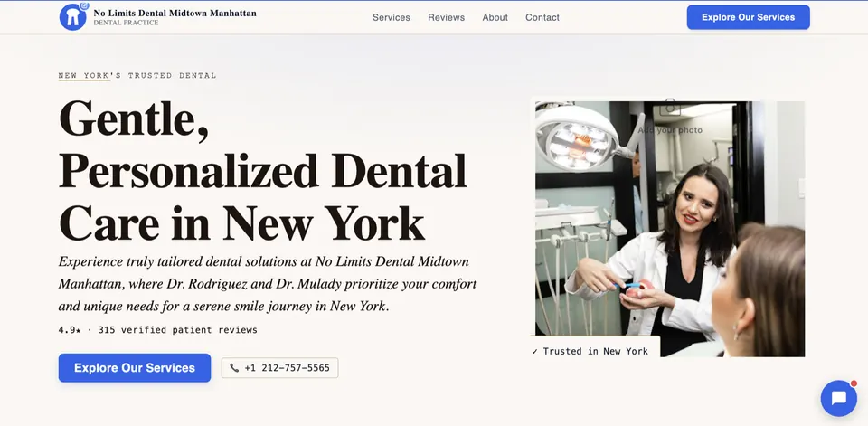Click header Explore Our Services button
The image size is (868, 426).
(x=749, y=17)
